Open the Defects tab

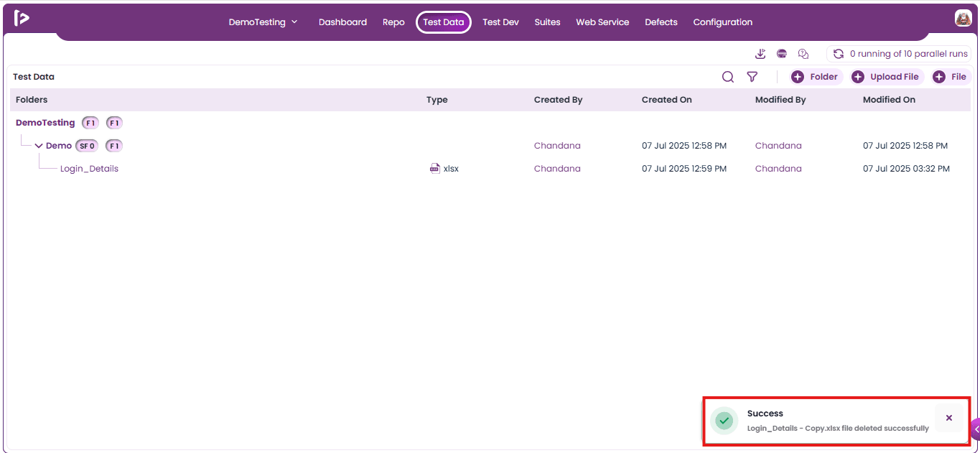[x=661, y=22]
